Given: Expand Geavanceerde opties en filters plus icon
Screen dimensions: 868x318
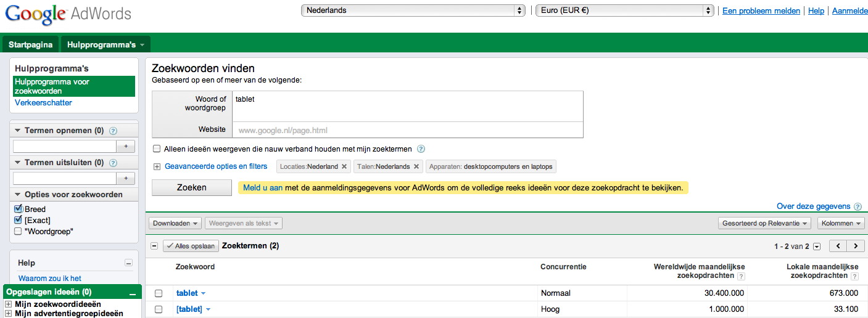Looking at the screenshot, I should (x=157, y=166).
